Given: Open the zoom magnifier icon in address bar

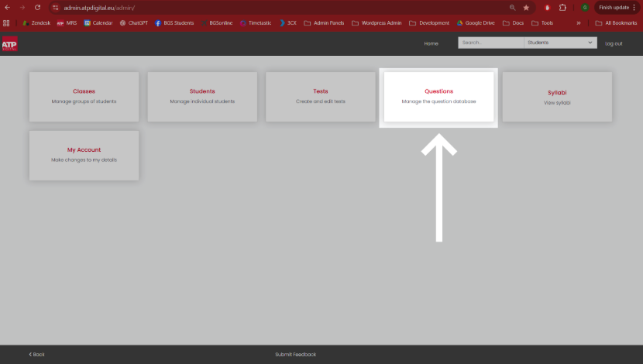Looking at the screenshot, I should point(512,8).
